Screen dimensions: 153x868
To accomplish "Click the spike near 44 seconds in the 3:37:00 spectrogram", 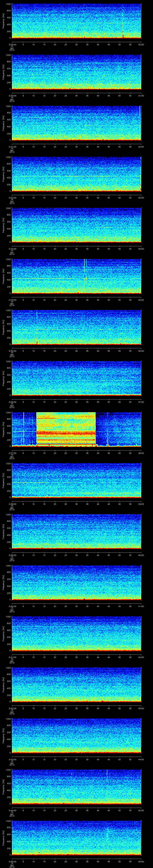I will tap(108, 438).
